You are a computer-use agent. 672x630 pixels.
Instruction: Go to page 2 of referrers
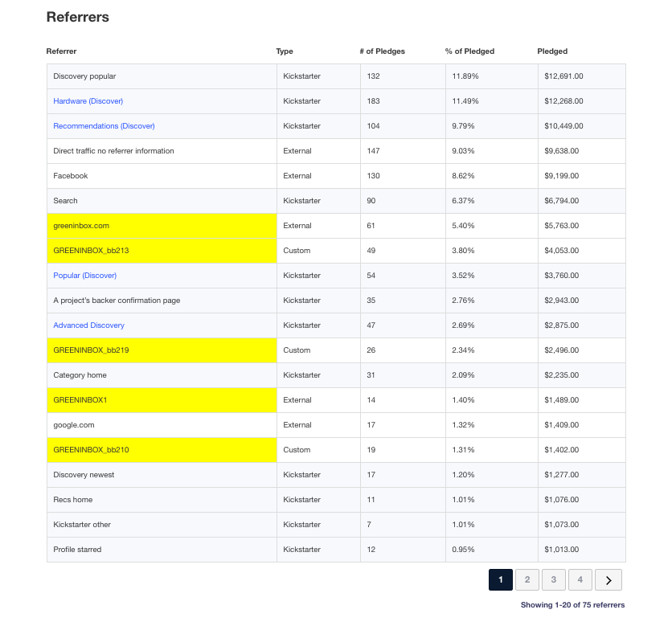click(x=527, y=579)
